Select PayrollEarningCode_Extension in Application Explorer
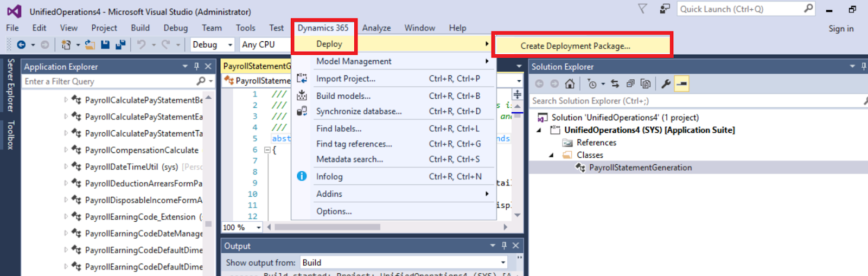Screen dimensions: 868x276 (x=140, y=217)
